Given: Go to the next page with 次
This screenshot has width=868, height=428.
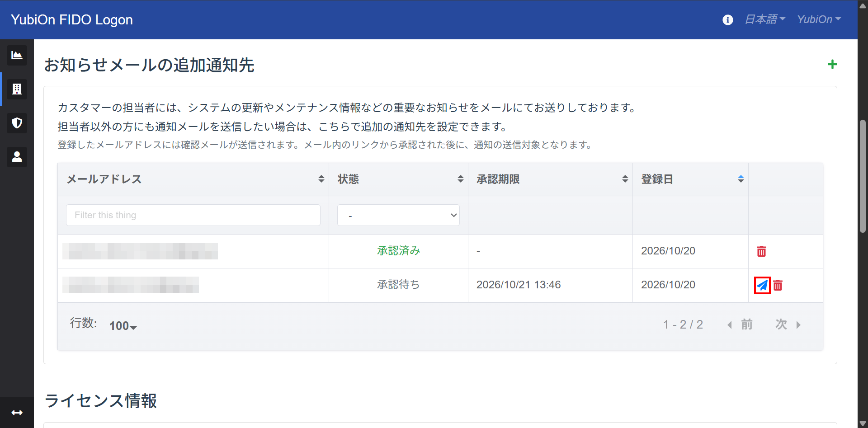Looking at the screenshot, I should pos(788,325).
